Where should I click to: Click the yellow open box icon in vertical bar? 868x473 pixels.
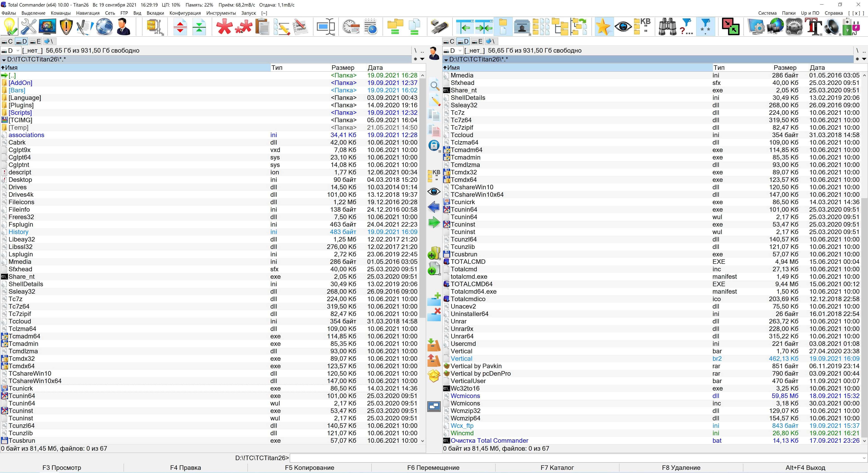434,376
